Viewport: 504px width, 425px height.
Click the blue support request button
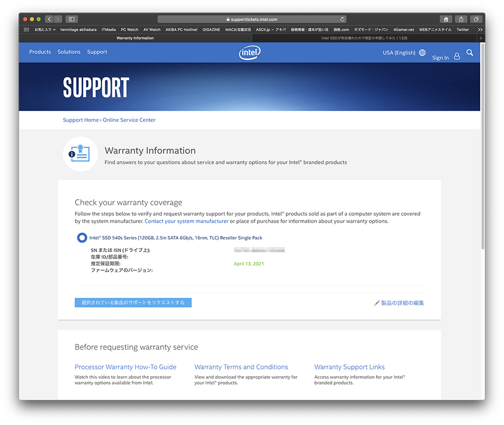[x=133, y=302]
